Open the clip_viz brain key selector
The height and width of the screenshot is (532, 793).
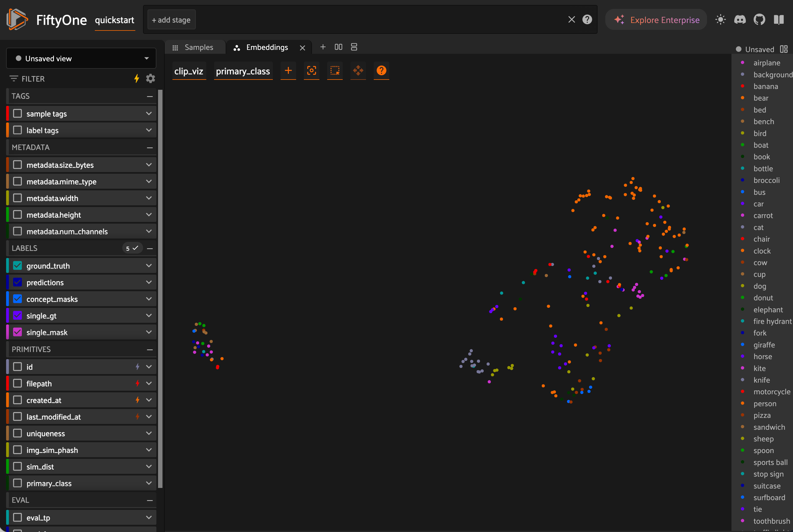click(189, 71)
